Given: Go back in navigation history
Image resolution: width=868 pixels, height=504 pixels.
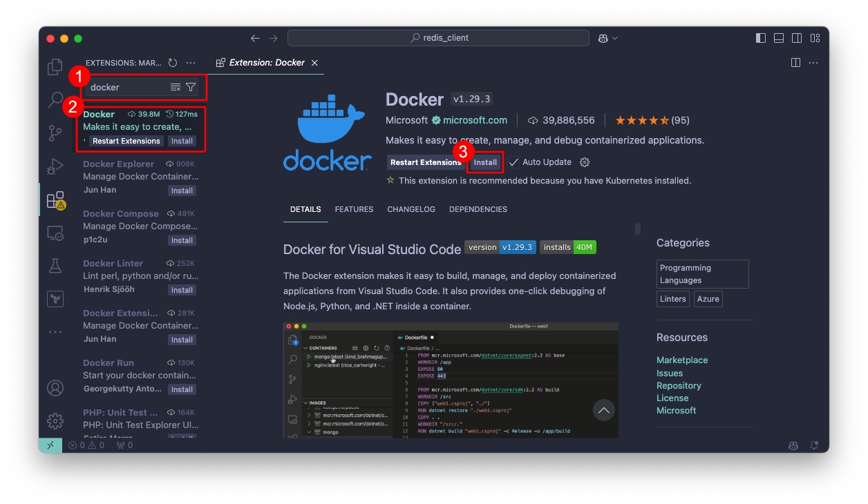Looking at the screenshot, I should click(x=255, y=38).
